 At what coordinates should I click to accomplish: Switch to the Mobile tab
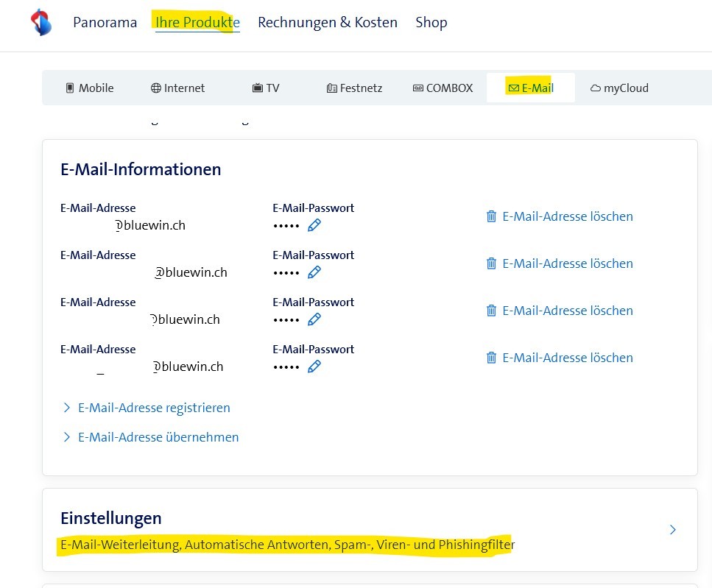[89, 88]
